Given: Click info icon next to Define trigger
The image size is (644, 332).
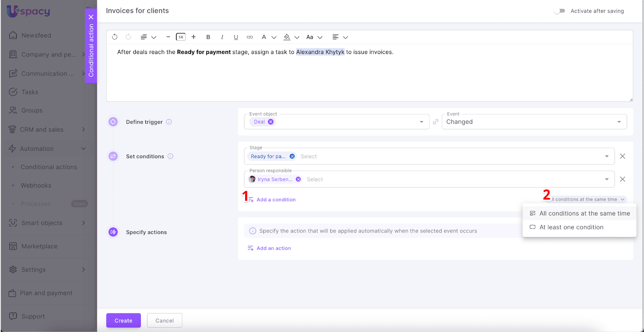Looking at the screenshot, I should 169,122.
